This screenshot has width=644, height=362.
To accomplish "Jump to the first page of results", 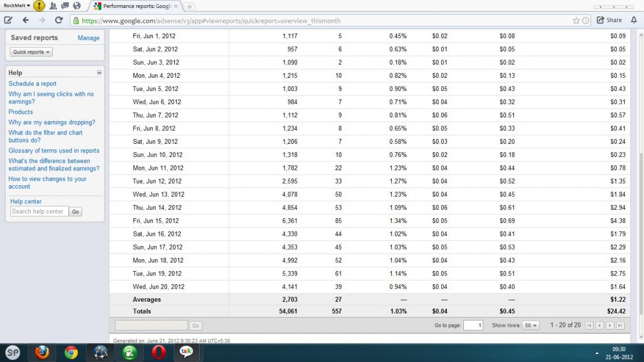I will click(589, 326).
